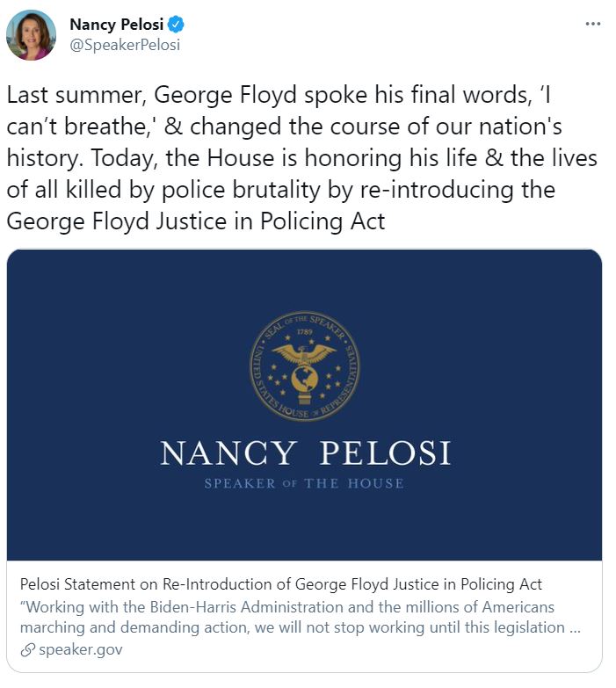Click Nancy Pelosi's profile avatar photo
This screenshot has height=688, width=616.
tap(31, 35)
